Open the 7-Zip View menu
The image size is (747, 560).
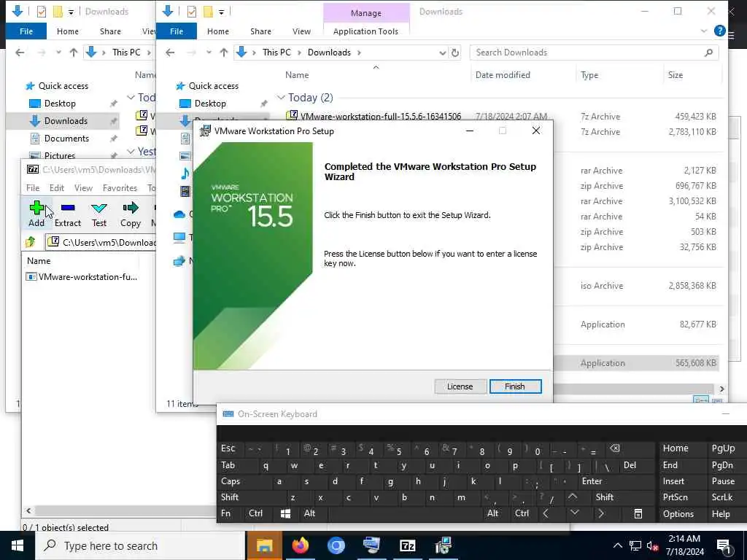(x=83, y=187)
